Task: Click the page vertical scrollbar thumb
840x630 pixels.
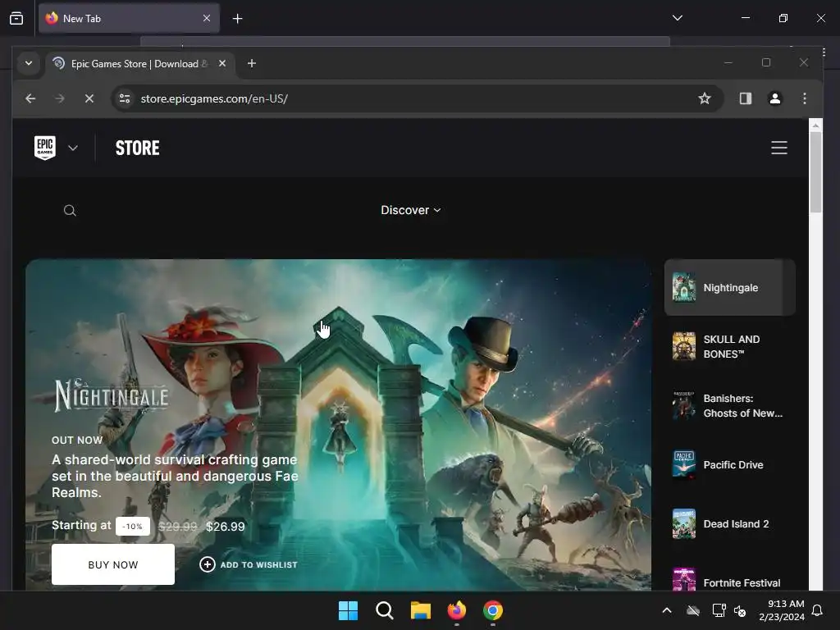Action: [815, 172]
